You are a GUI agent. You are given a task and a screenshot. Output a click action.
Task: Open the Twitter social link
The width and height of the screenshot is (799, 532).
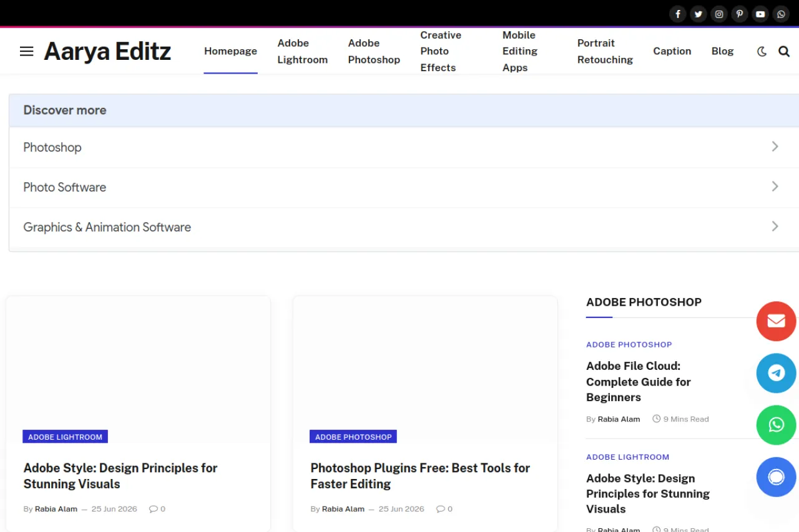click(699, 14)
